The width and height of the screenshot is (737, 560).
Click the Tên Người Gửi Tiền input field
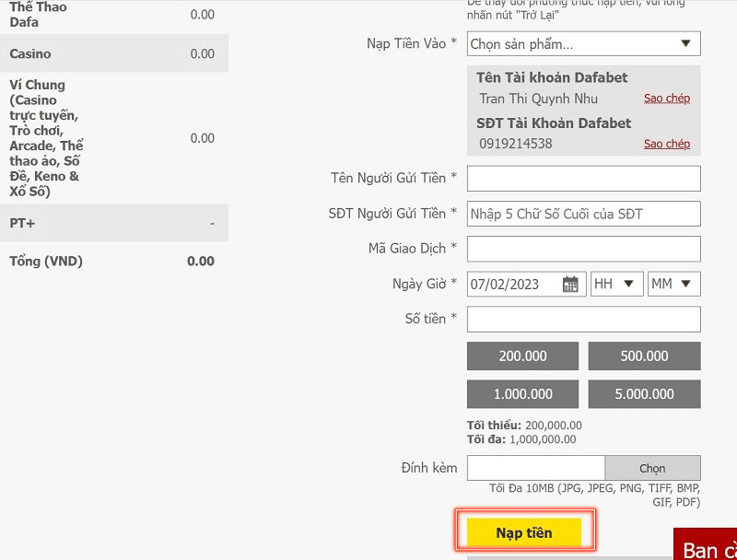[584, 179]
